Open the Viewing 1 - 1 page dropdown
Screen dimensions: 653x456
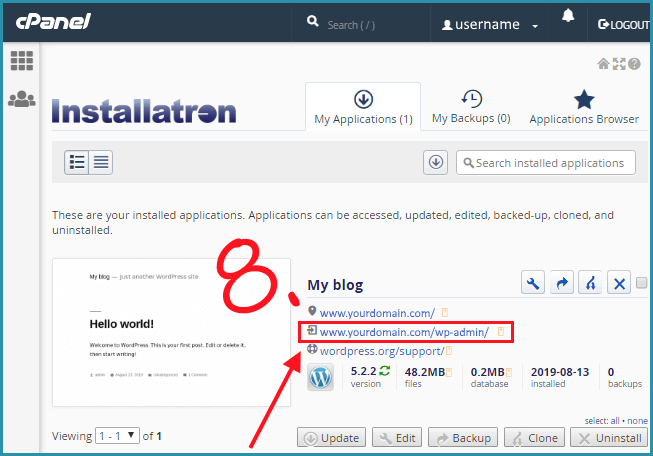pyautogui.click(x=117, y=436)
